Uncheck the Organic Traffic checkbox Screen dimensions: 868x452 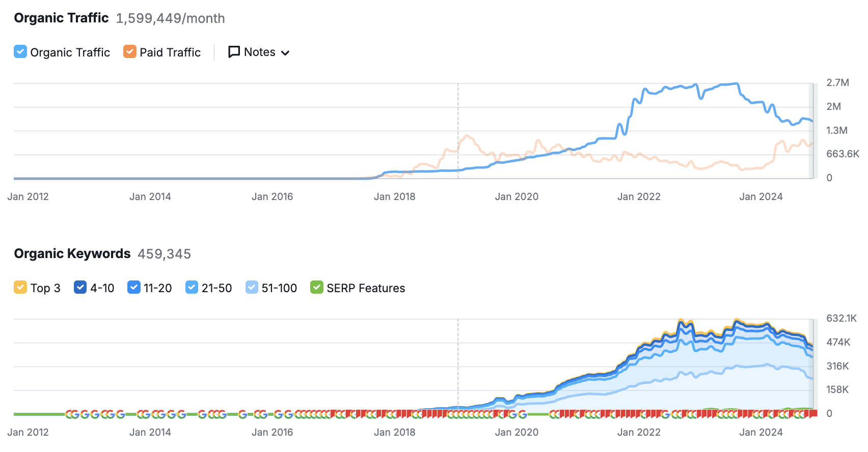20,52
